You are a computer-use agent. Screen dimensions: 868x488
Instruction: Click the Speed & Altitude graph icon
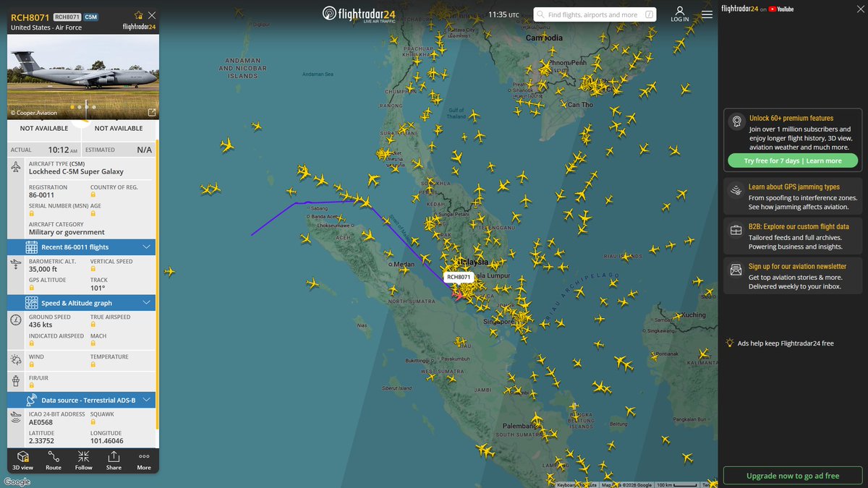pyautogui.click(x=32, y=303)
